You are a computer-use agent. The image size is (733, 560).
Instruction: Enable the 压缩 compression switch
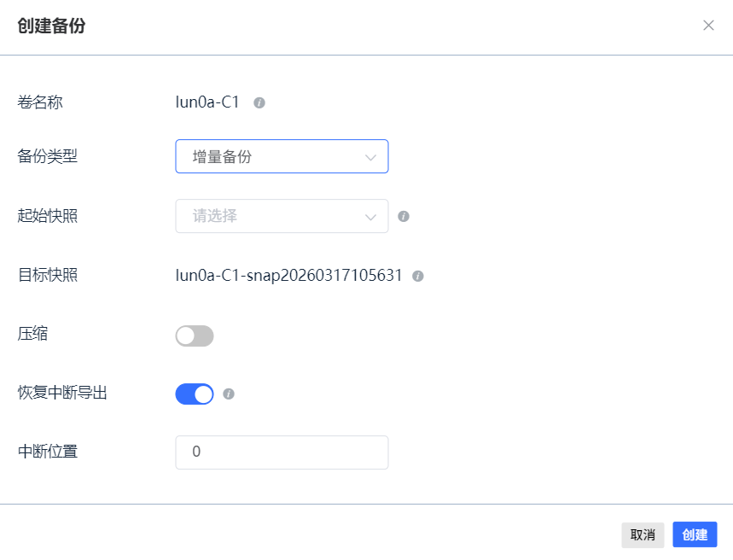[195, 335]
